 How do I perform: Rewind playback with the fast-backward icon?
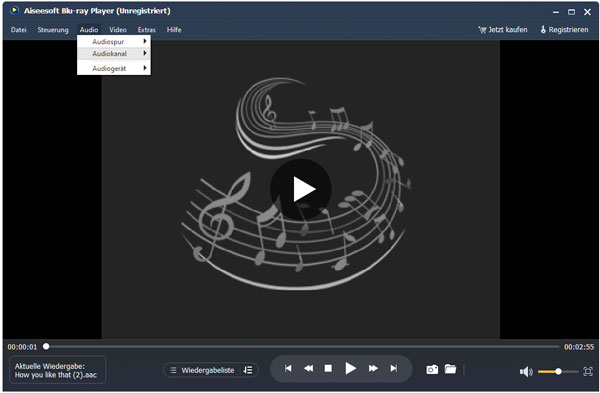(x=308, y=369)
